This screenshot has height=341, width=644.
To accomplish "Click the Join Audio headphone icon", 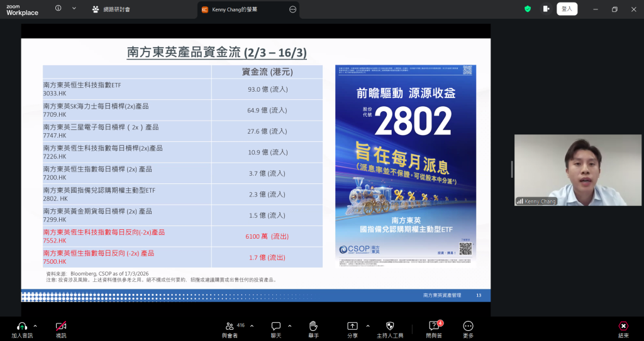I will [22, 326].
